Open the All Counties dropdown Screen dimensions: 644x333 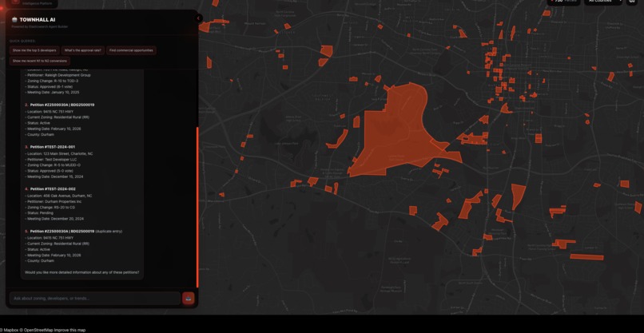click(604, 2)
